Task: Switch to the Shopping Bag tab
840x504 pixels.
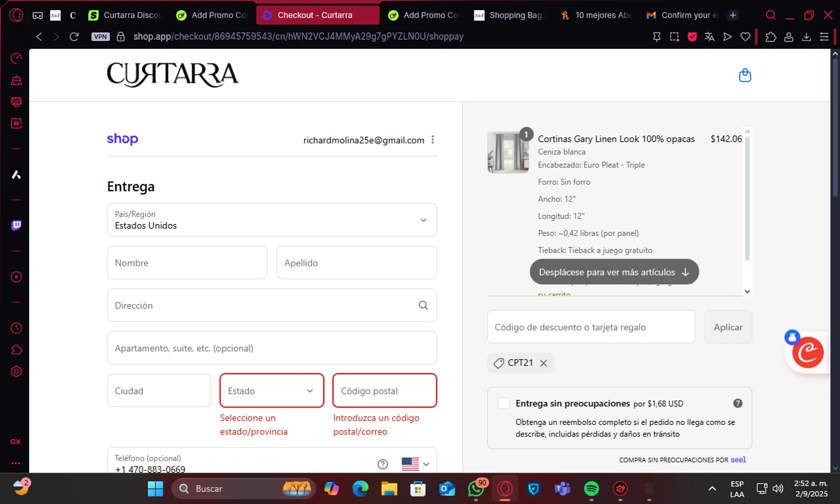Action: click(508, 15)
